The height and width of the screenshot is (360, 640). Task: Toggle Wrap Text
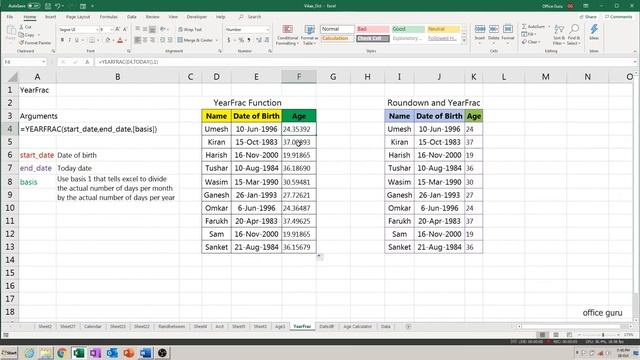[x=190, y=29]
